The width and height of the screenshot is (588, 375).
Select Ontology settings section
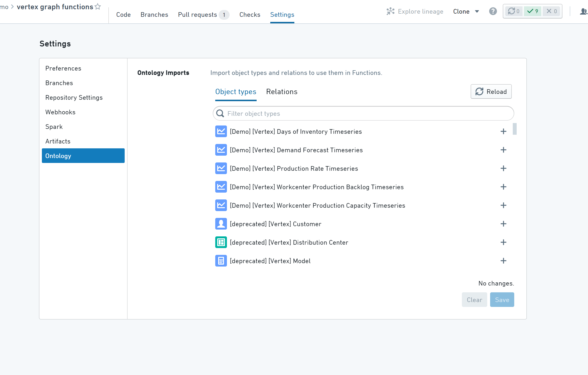click(83, 156)
